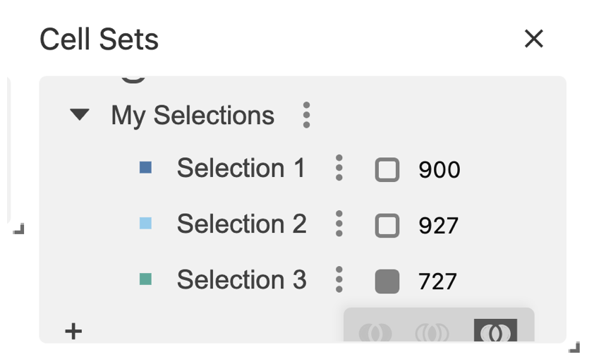Click the dark complement set icon
This screenshot has width=594, height=364.
coord(495,331)
